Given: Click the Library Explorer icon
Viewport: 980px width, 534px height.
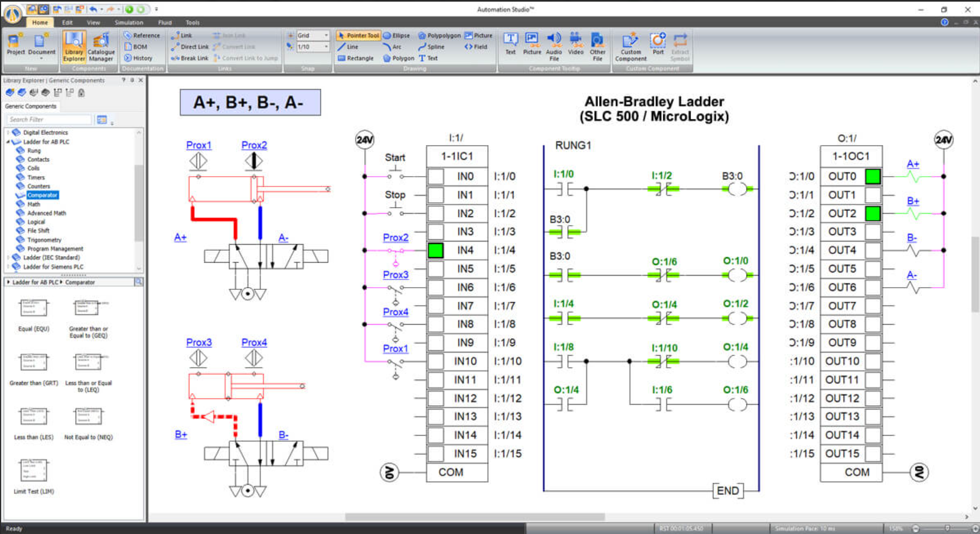Looking at the screenshot, I should click(73, 46).
